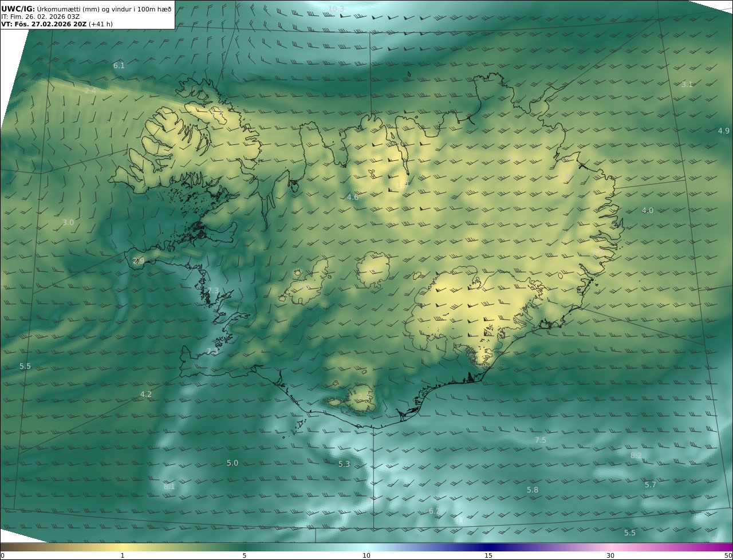
Task: Click the valid time 'VT: Fös. 27.02.2026 20Z'
Action: click(x=44, y=25)
